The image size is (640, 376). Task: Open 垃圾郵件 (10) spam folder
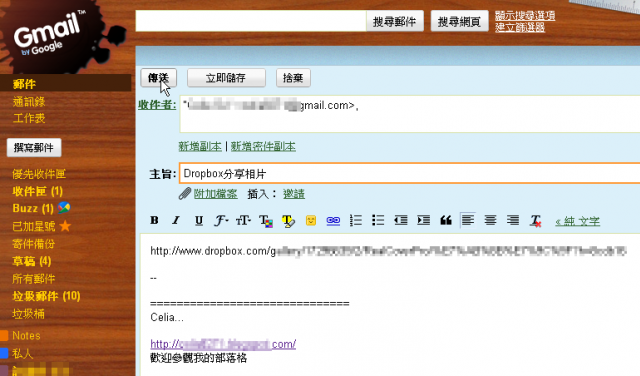(46, 296)
